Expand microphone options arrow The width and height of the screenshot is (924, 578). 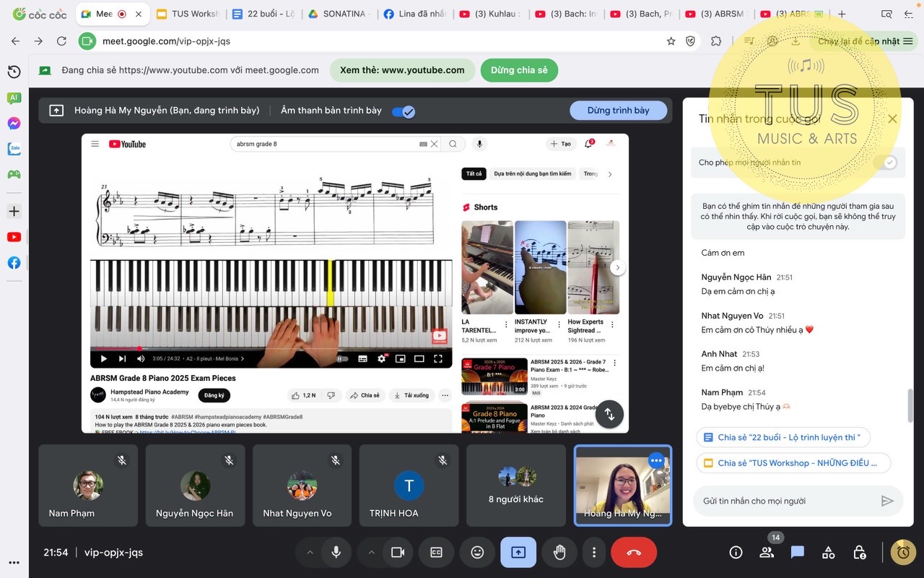coord(310,552)
